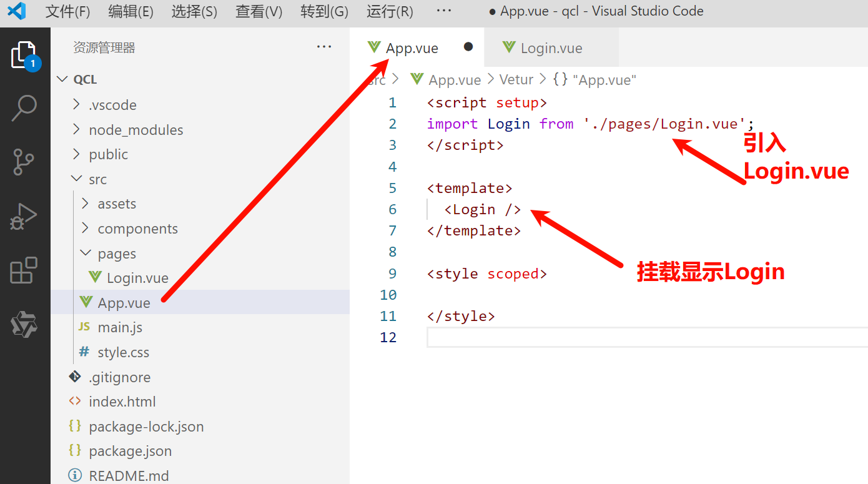
Task: Click the App.vue breadcrumb file segment
Action: click(x=455, y=79)
